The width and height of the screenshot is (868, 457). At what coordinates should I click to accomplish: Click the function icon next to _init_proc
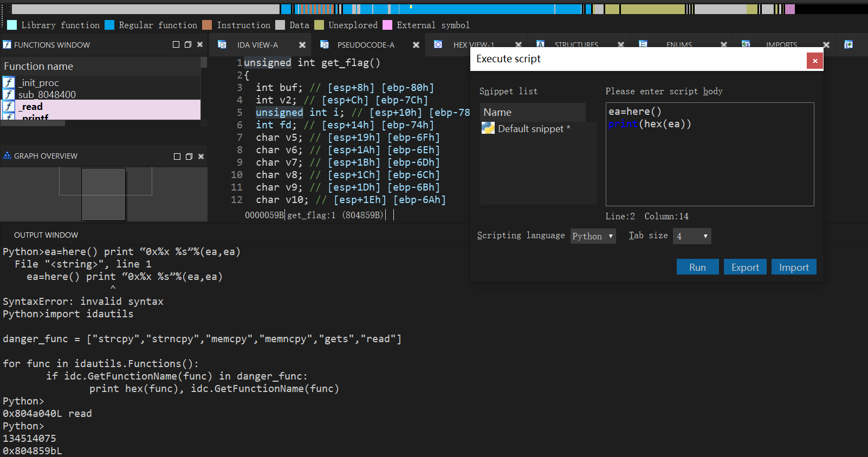coord(9,82)
